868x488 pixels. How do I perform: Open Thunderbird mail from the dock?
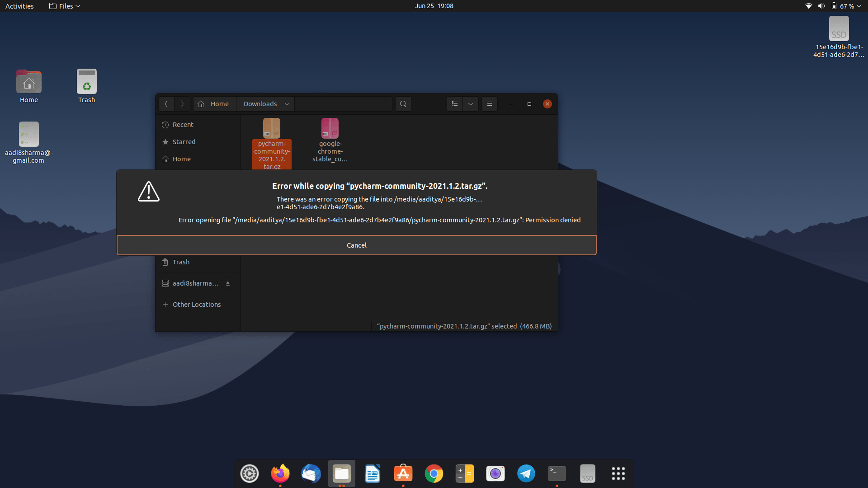[311, 474]
